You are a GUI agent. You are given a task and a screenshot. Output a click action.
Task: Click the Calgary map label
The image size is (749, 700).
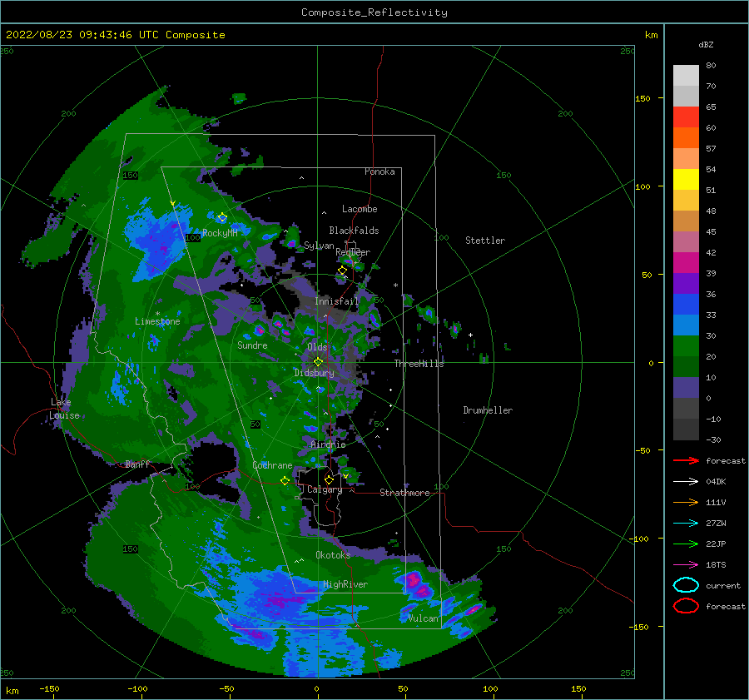click(325, 489)
